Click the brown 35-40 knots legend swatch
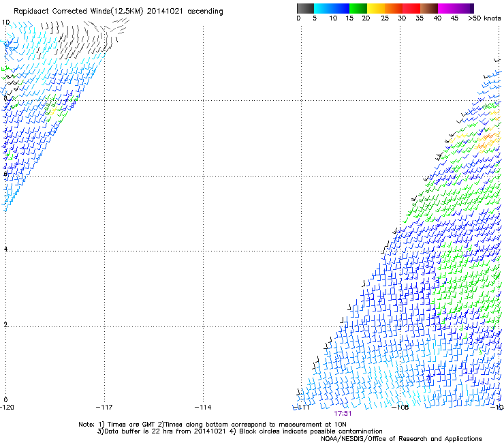Image resolution: width=504 pixels, height=443 pixels. tap(429, 8)
